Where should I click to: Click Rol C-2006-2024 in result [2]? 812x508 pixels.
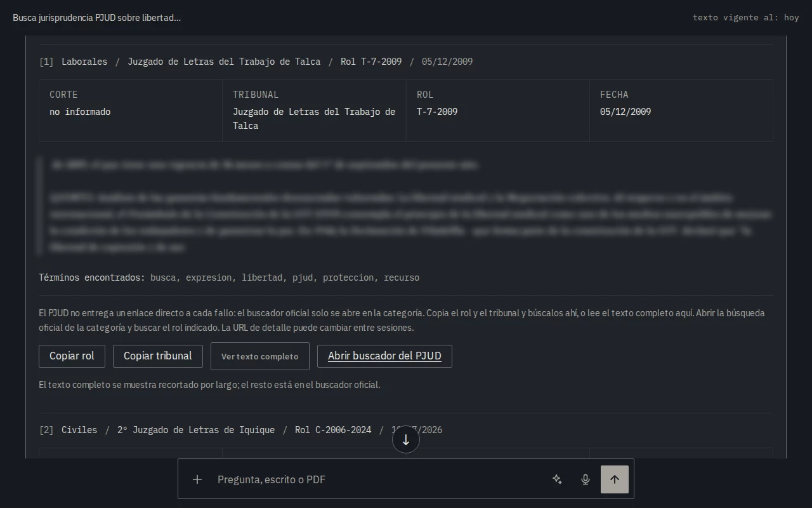(333, 430)
